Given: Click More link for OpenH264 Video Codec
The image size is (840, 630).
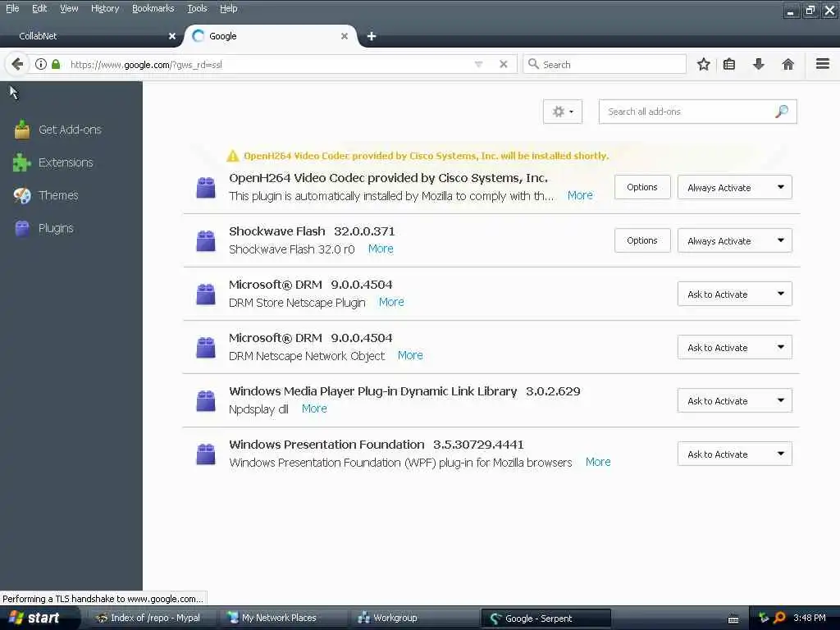Looking at the screenshot, I should [580, 195].
